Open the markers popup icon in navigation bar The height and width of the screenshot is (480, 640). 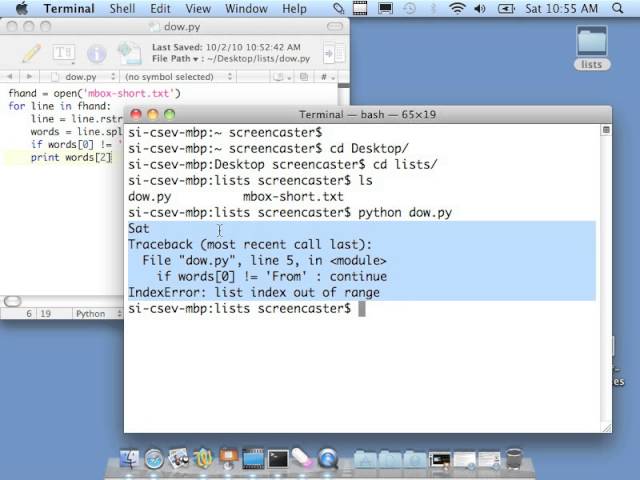(282, 77)
